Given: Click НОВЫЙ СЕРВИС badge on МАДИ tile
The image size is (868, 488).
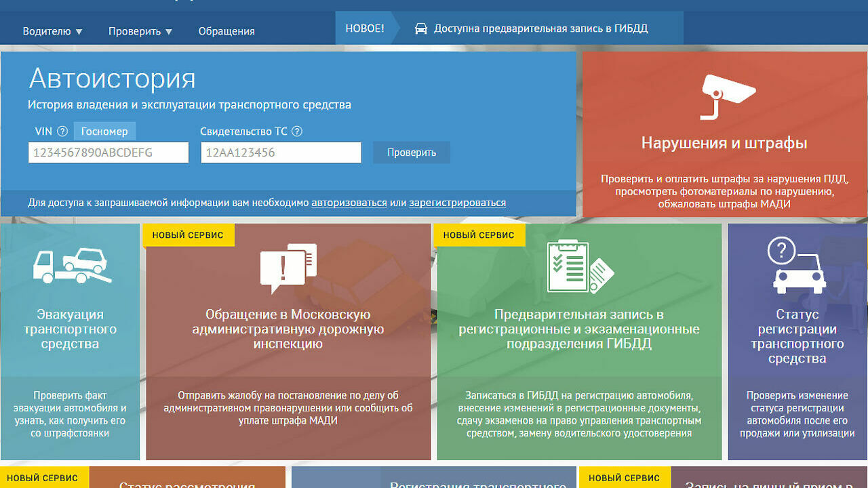Looking at the screenshot, I should pos(188,235).
